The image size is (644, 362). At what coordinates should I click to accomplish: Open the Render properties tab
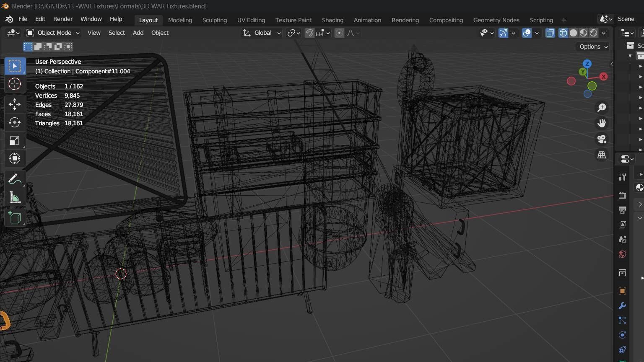[x=622, y=195]
